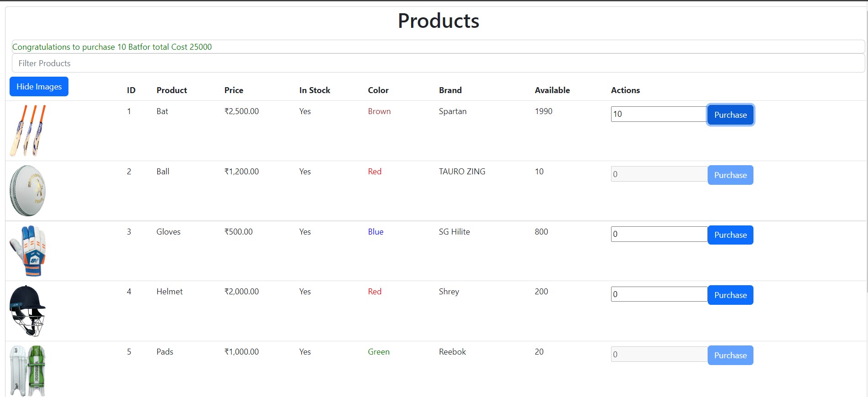Screen dimensions: 868x397
Task: Click the disabled Ball Purchase button
Action: (730, 175)
